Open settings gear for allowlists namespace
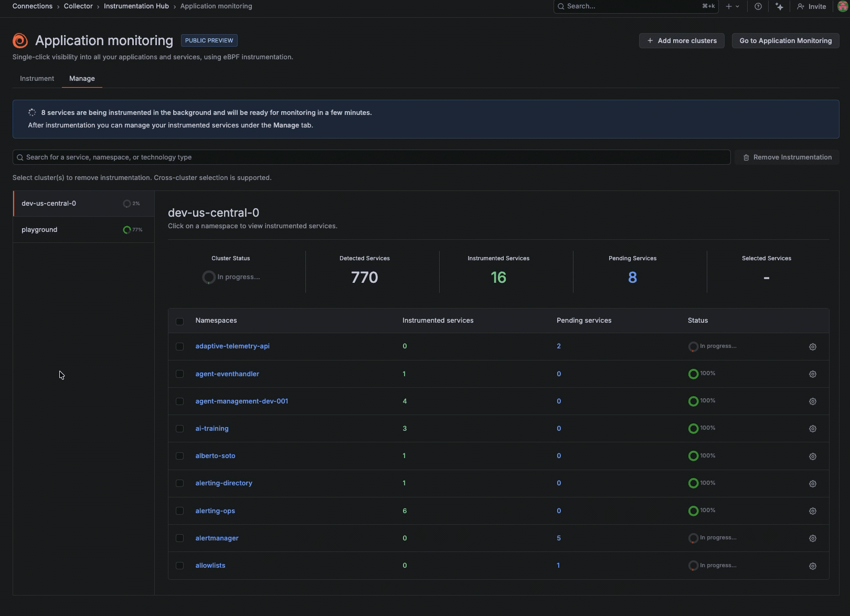This screenshot has height=616, width=850. click(x=812, y=566)
